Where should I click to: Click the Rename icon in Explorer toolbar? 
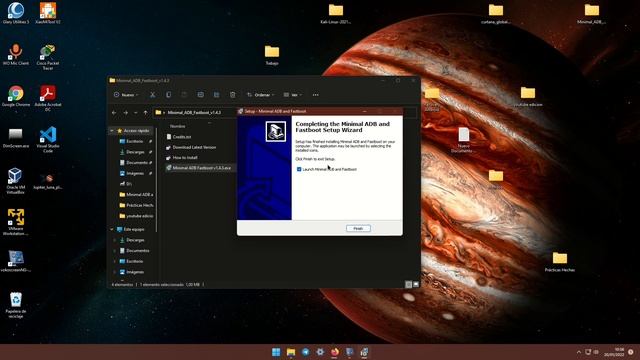coord(200,95)
